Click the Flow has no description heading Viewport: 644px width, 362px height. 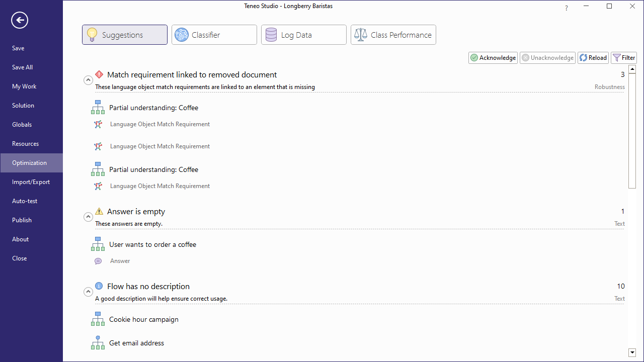(148, 286)
